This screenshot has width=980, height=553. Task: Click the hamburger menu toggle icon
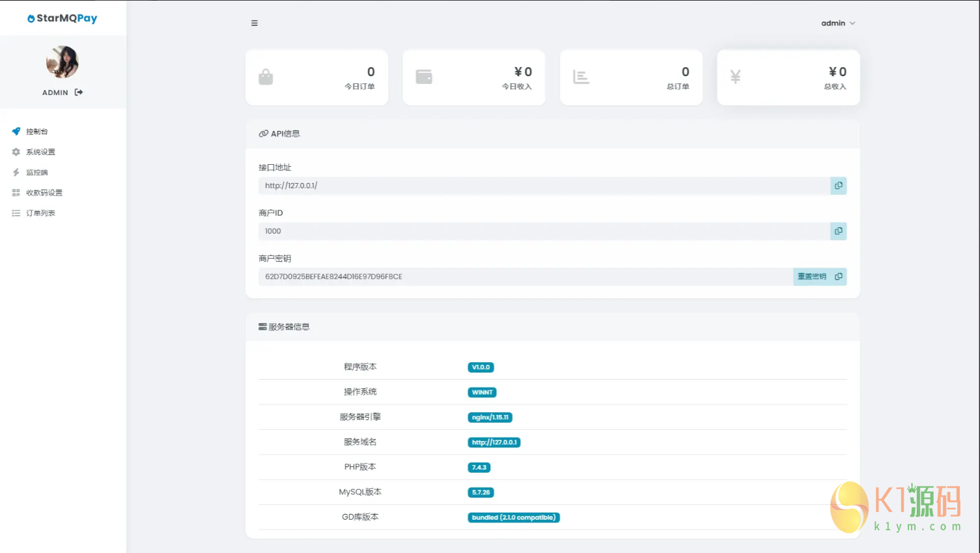(x=254, y=23)
